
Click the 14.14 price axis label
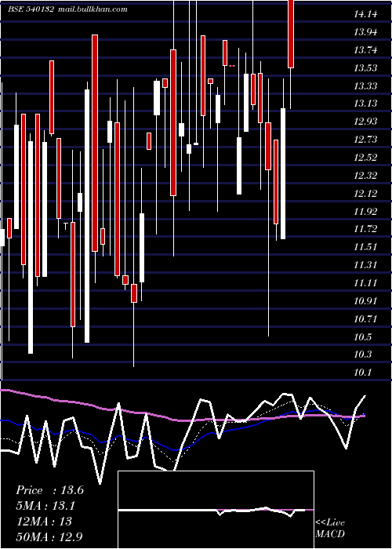[365, 14]
